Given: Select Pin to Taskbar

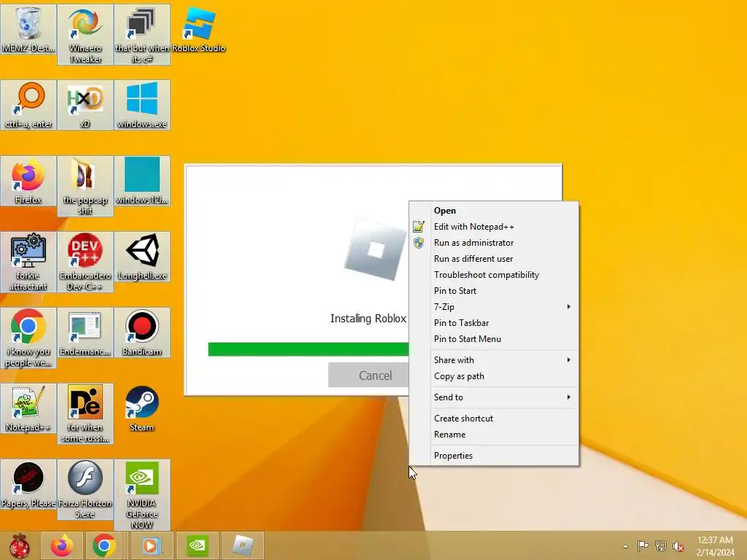Looking at the screenshot, I should point(495,323).
